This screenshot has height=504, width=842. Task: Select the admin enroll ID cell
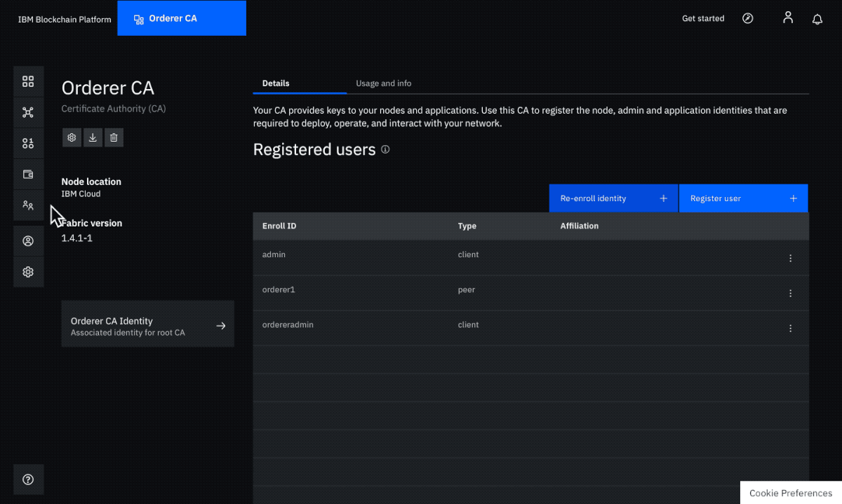click(274, 255)
